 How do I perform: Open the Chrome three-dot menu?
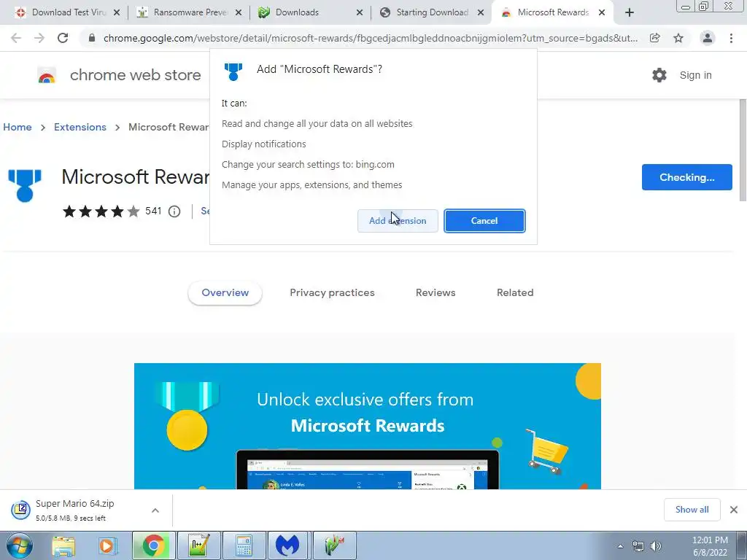pyautogui.click(x=731, y=38)
